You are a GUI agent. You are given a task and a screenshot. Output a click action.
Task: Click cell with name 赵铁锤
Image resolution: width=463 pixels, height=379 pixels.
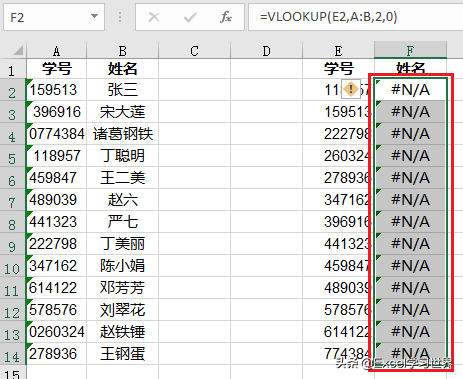(x=122, y=332)
